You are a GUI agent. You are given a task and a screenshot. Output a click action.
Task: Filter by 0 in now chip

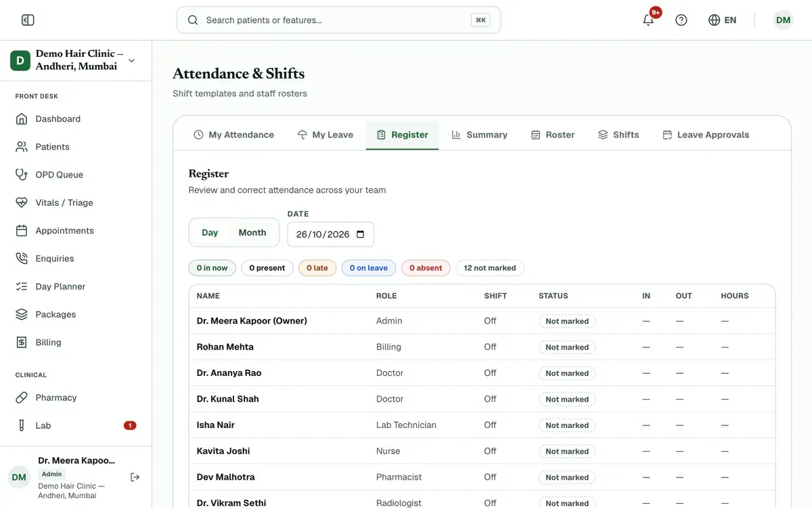(212, 268)
